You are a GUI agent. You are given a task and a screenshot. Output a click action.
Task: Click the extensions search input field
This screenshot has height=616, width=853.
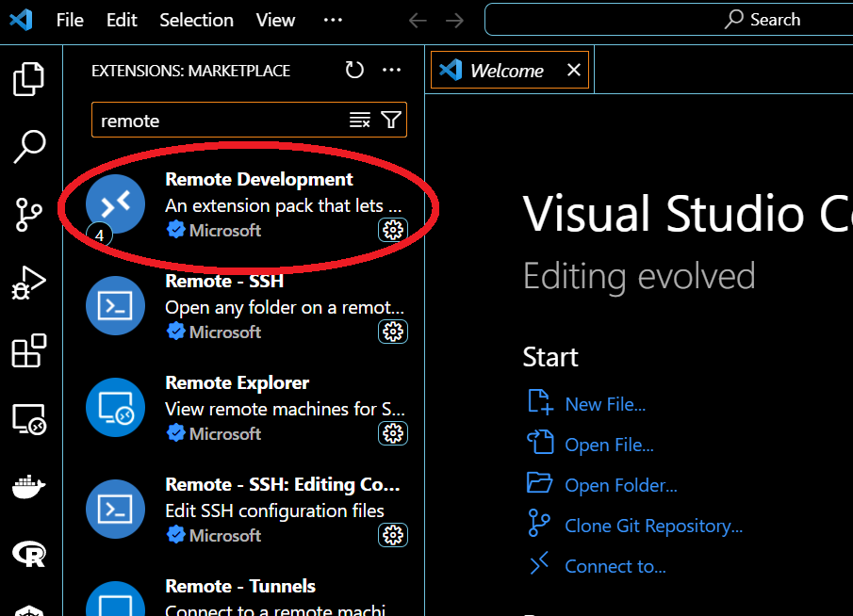(x=221, y=121)
